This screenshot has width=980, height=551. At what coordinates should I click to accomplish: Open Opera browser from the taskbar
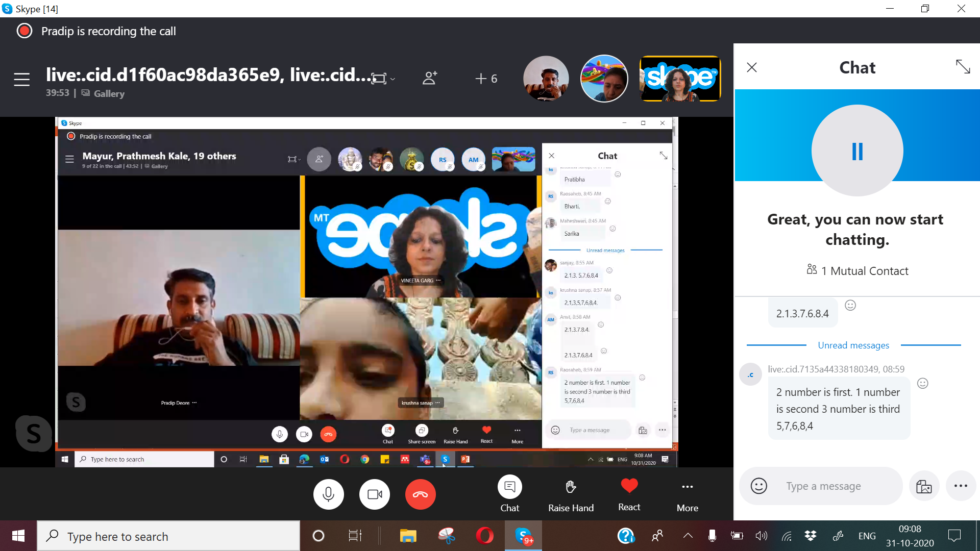click(485, 536)
